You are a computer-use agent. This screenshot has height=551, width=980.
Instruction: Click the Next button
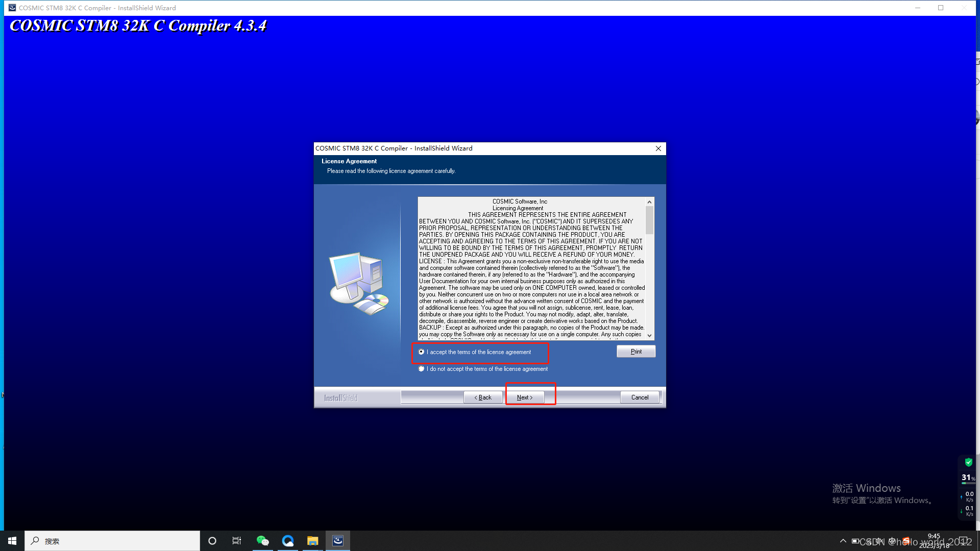point(525,397)
